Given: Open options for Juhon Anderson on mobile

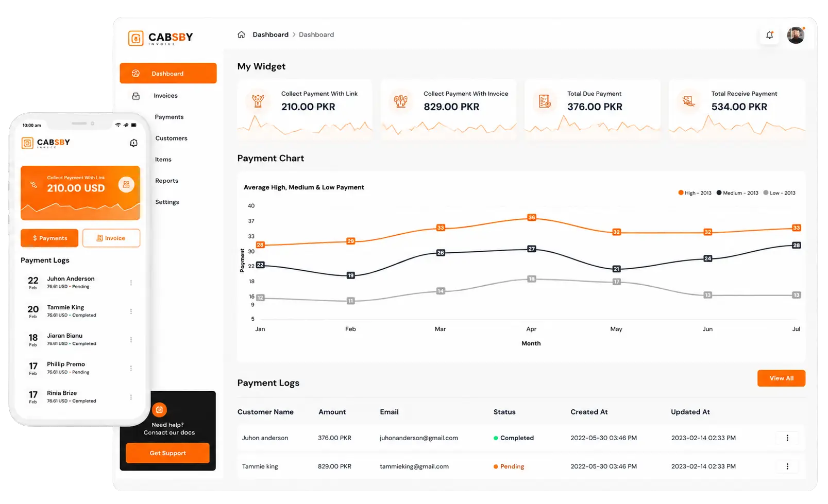Looking at the screenshot, I should pos(131,283).
